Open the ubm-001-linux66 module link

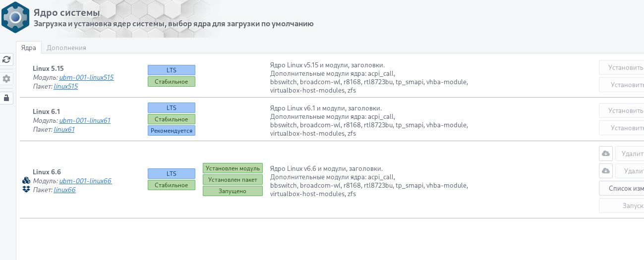tap(85, 181)
